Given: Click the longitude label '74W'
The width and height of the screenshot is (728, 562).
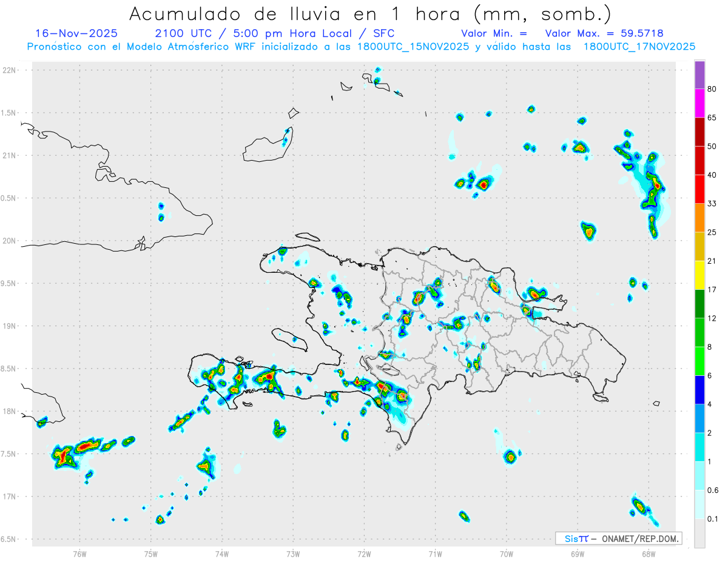Looking at the screenshot, I should click(221, 554).
